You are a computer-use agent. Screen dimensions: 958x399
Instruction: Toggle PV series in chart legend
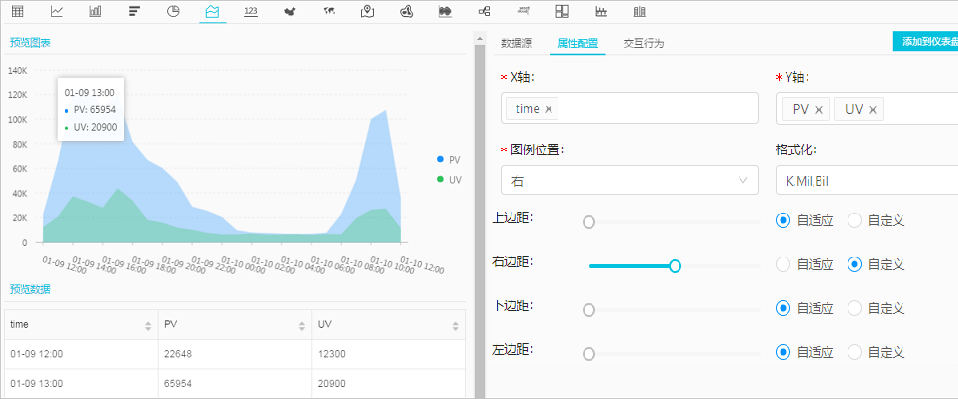click(x=448, y=159)
